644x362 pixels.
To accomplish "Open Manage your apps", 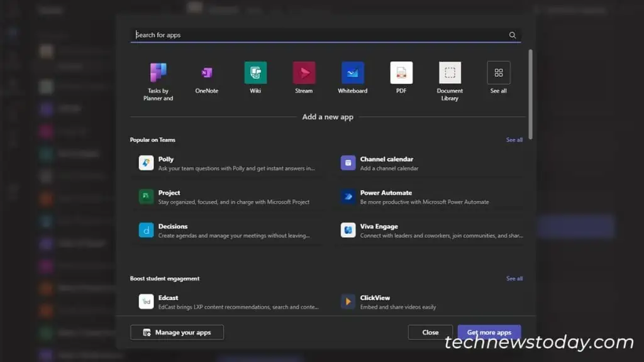I will click(x=177, y=332).
